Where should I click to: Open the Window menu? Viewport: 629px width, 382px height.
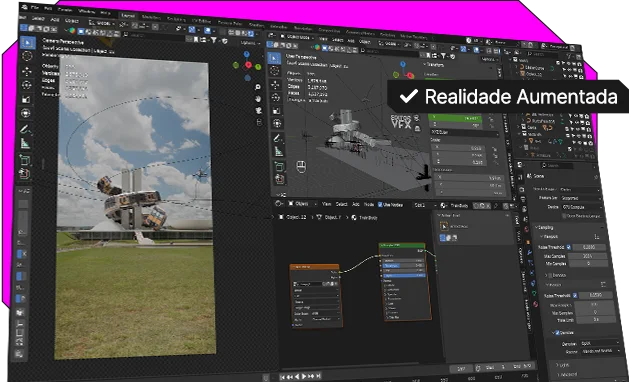click(87, 11)
